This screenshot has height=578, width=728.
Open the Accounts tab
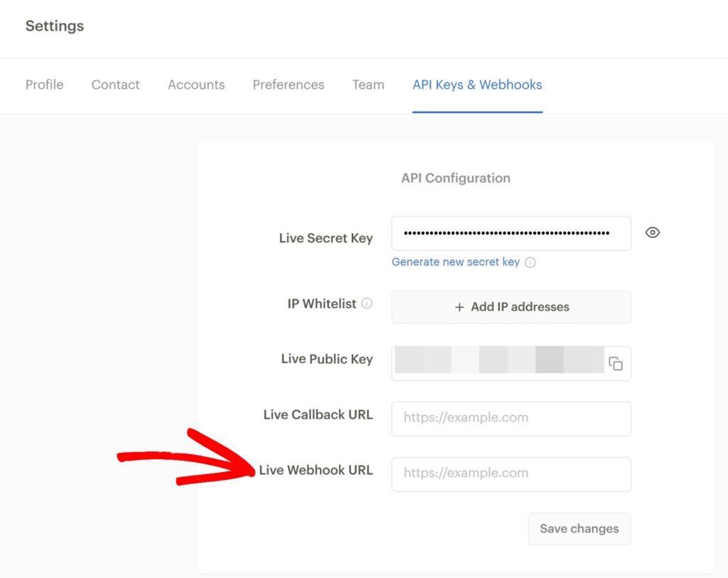pos(196,85)
